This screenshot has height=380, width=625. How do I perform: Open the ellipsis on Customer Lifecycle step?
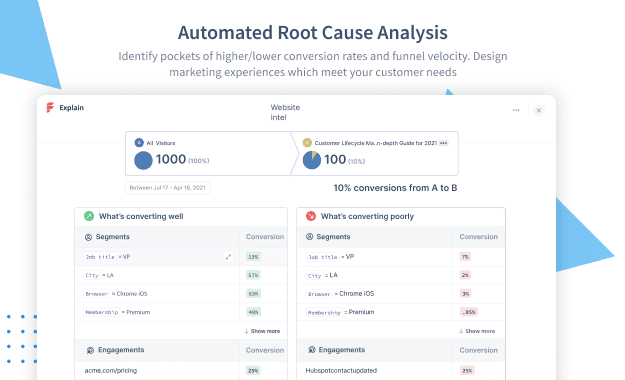click(x=444, y=143)
